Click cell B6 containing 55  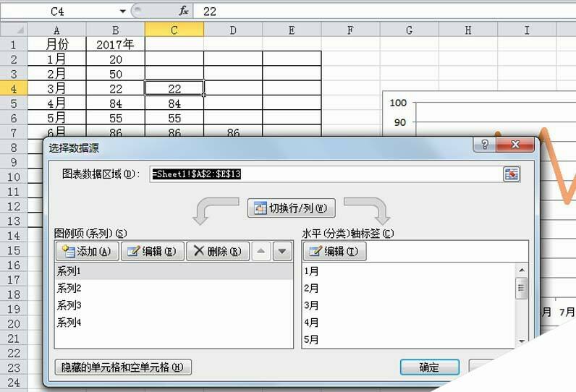[115, 118]
